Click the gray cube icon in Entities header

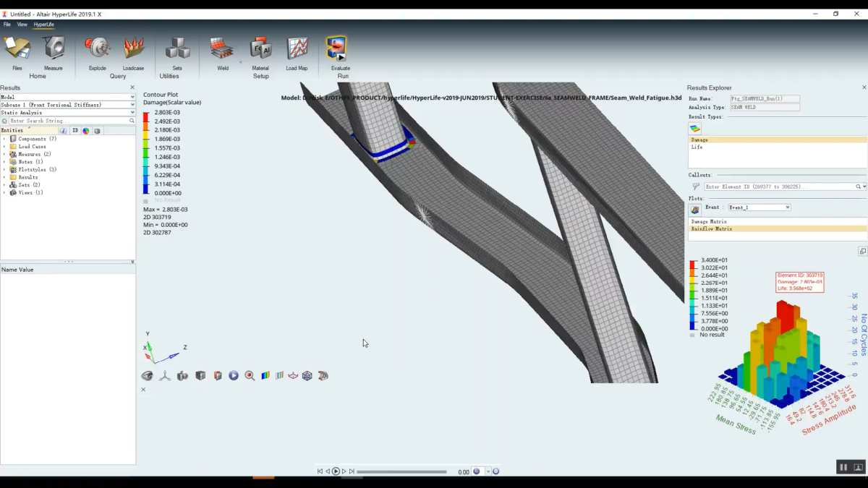pos(98,131)
